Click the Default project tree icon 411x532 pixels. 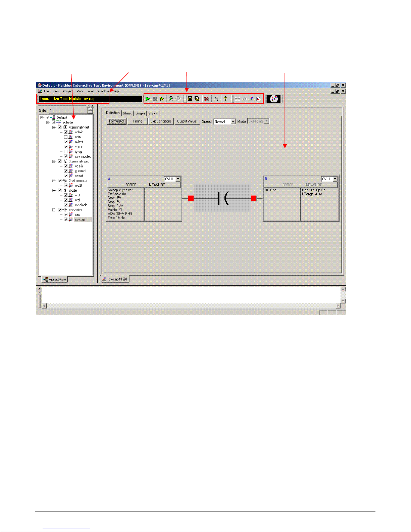tap(53, 117)
